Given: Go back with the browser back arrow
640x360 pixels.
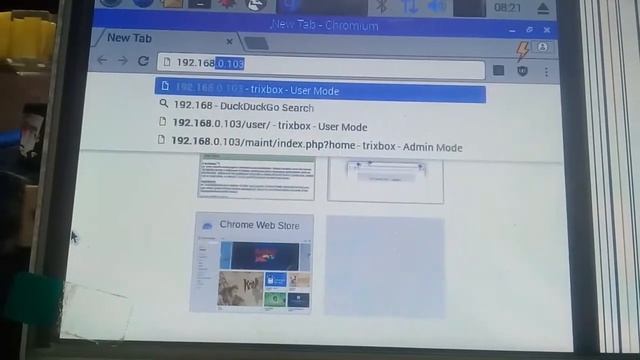Looking at the screenshot, I should point(102,60).
